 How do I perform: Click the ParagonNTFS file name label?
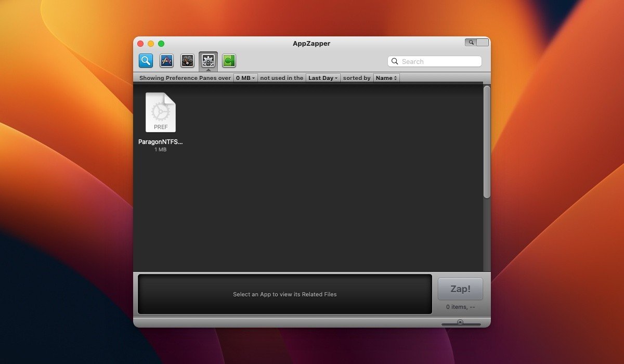point(160,141)
